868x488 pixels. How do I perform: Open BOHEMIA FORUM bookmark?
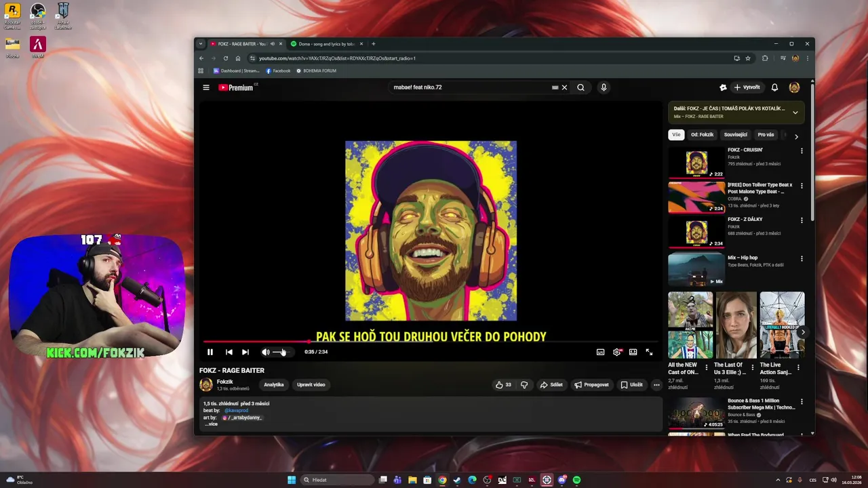tap(316, 70)
